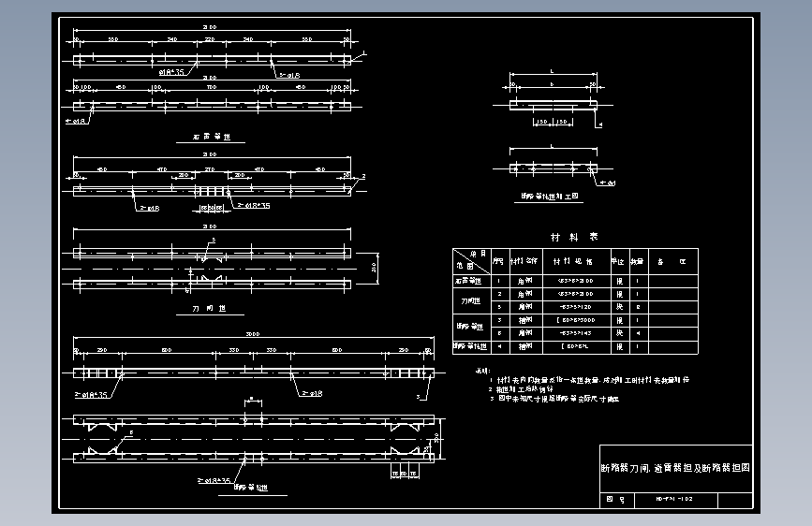Click the 断路器担 caption at the bottom

pyautogui.click(x=251, y=488)
